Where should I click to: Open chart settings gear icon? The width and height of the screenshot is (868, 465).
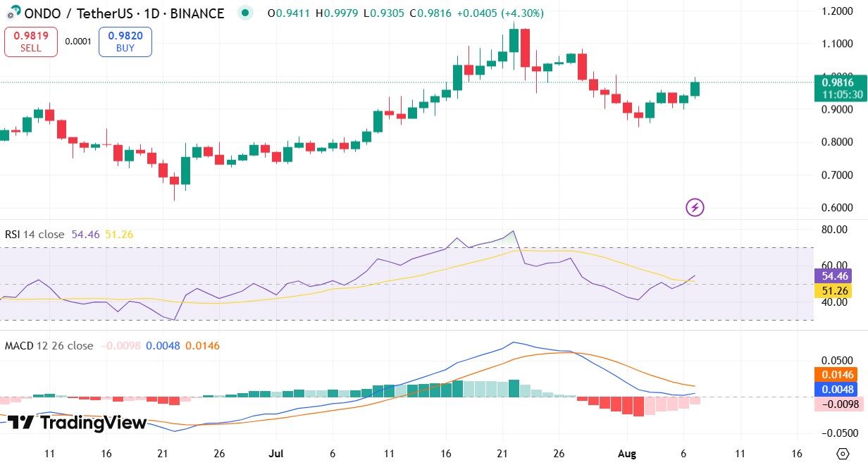pyautogui.click(x=841, y=452)
